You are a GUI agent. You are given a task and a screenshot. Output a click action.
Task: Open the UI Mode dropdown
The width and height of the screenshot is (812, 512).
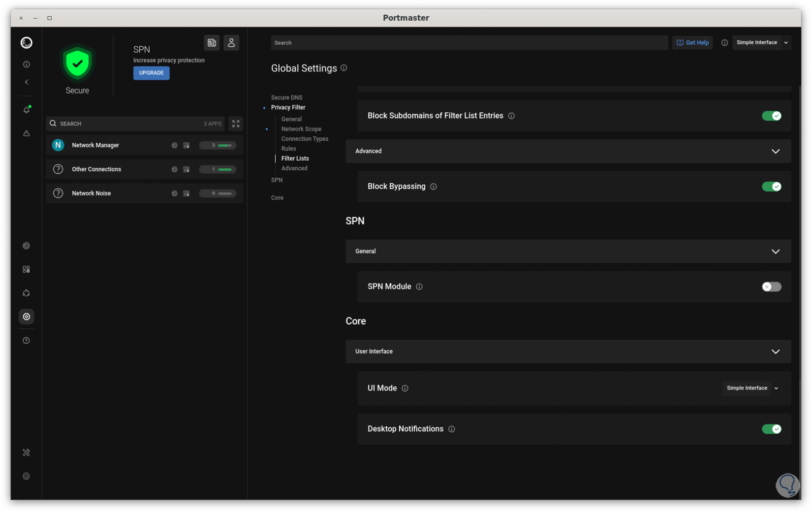(751, 388)
